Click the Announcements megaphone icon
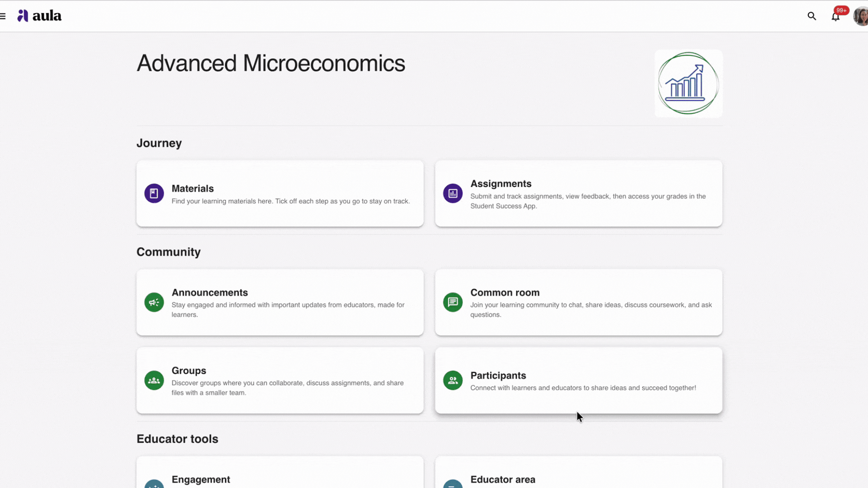The height and width of the screenshot is (488, 868). click(x=154, y=302)
